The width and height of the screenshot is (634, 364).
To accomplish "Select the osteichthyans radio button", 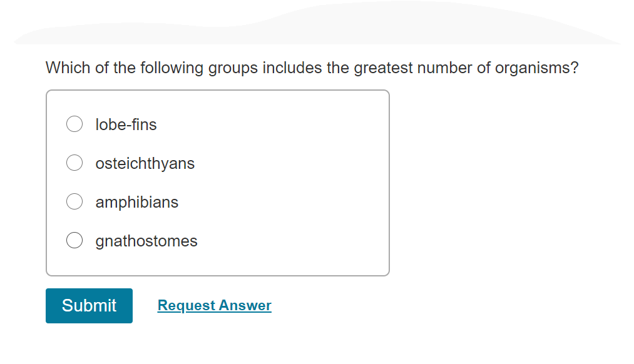I will tap(74, 163).
